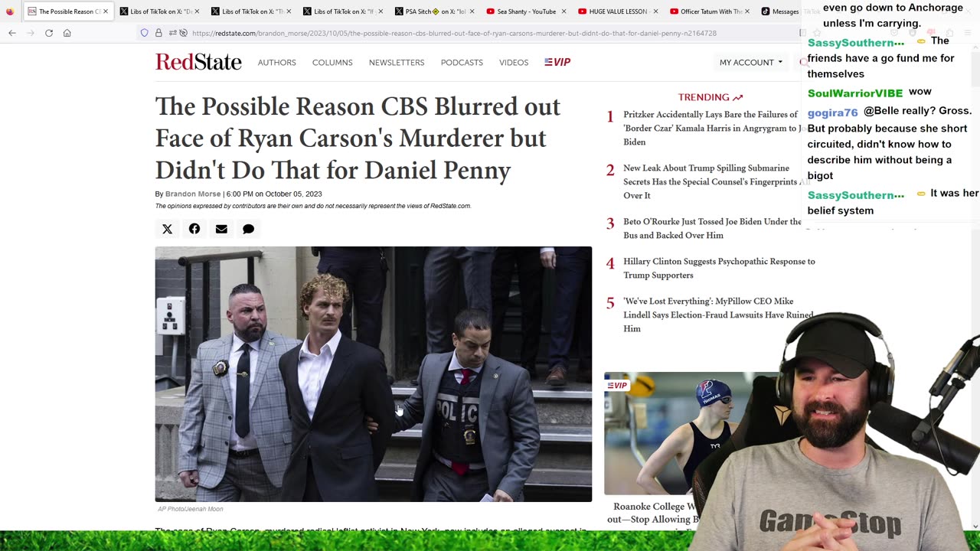Viewport: 980px width, 551px height.
Task: Click the Firefox icon in the tab bar
Action: tap(9, 11)
